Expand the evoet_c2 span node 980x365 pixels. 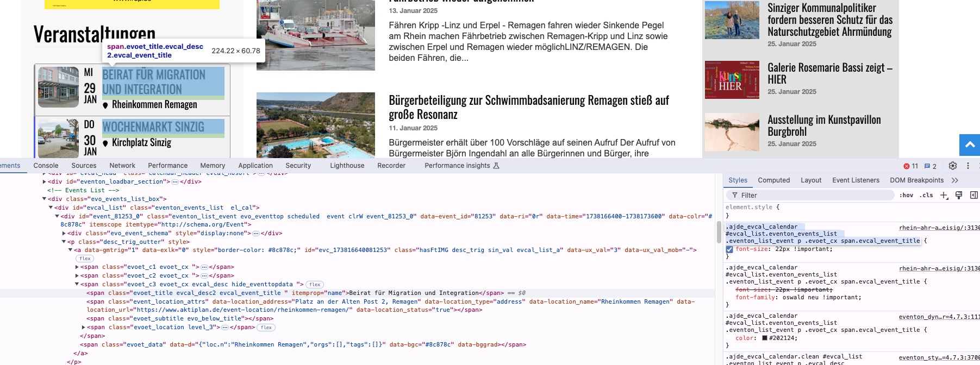coord(77,276)
